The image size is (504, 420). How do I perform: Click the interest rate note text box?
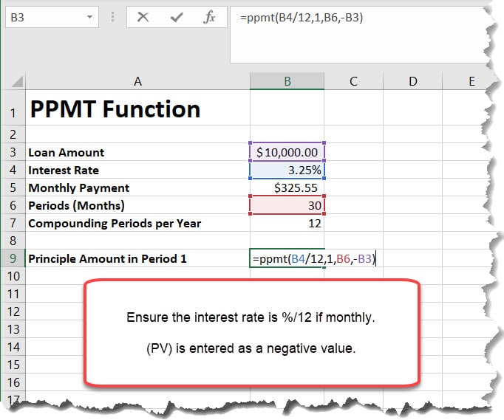252,332
